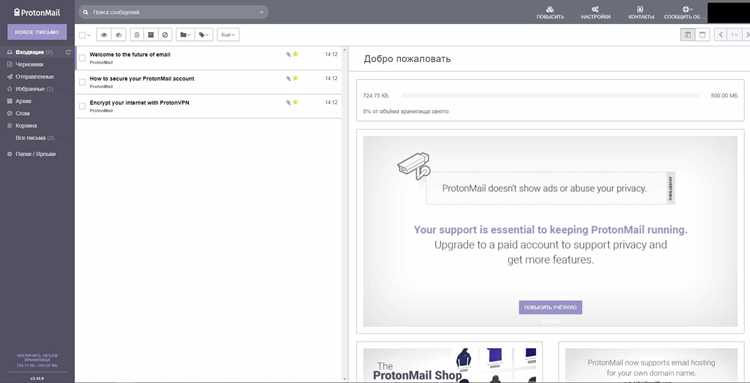750x383 pixels.
Task: Open the Encrypt your internet with ProtonVPN message
Action: (209, 106)
